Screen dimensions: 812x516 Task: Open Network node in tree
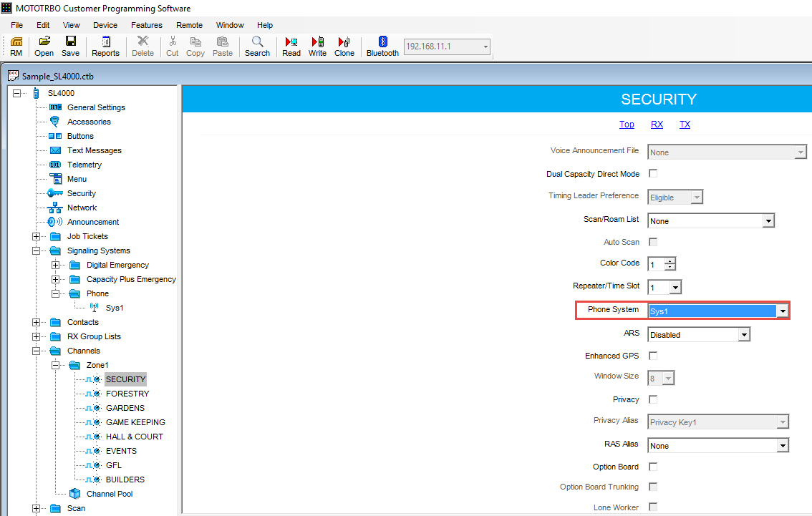[82, 208]
